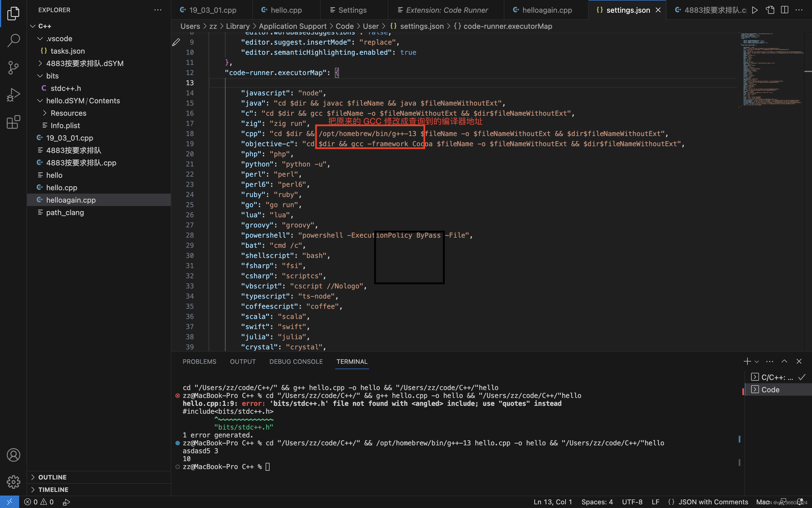This screenshot has width=812, height=508.
Task: Open the Explorer view in activity bar
Action: point(13,14)
